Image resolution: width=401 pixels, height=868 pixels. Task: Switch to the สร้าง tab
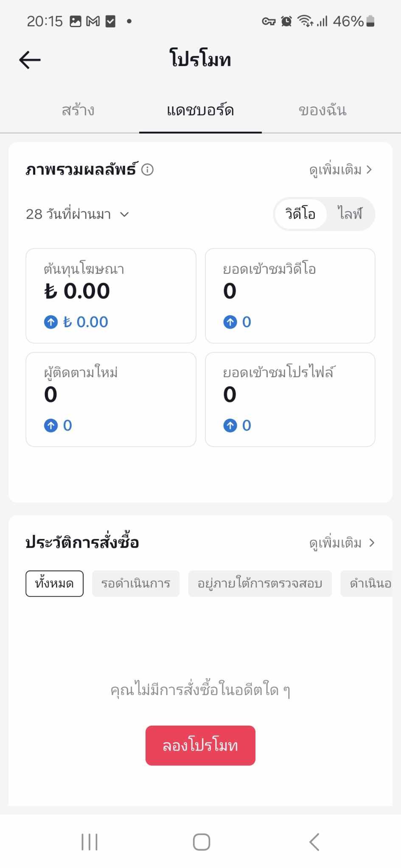(78, 111)
